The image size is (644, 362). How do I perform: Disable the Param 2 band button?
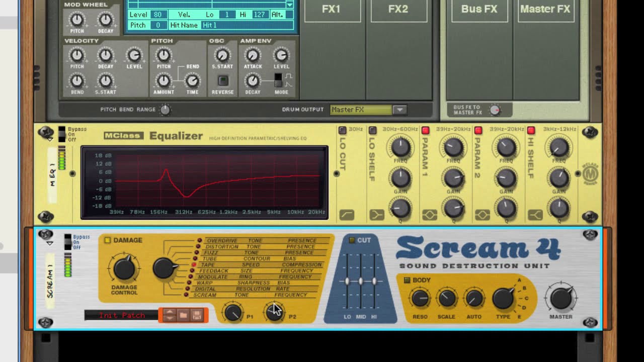(x=478, y=131)
